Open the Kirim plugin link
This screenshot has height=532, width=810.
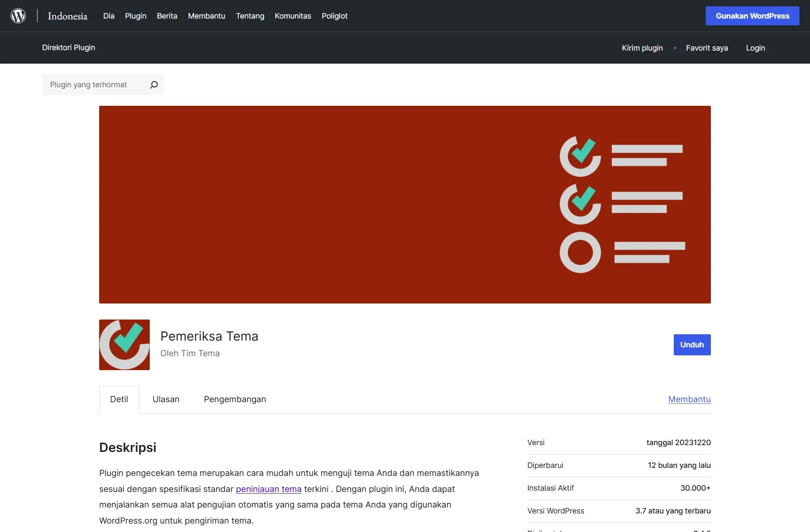[642, 48]
